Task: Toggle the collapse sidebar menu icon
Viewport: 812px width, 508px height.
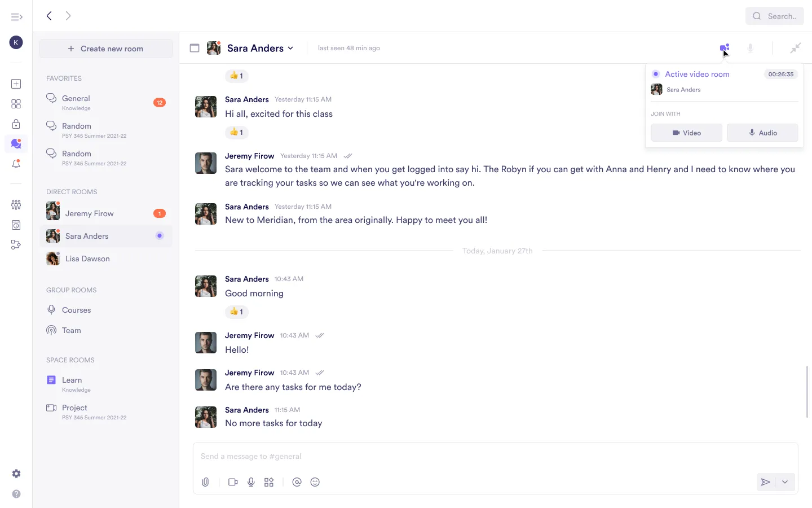Action: 16,17
